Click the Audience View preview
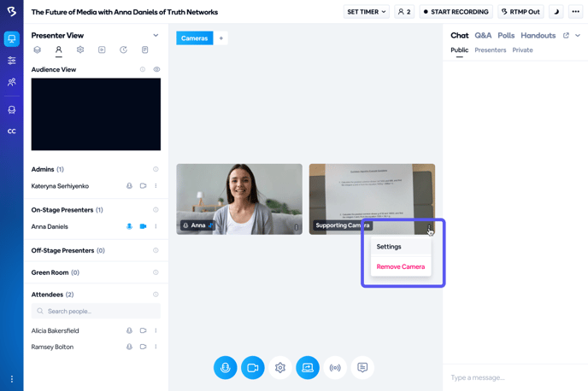Image resolution: width=588 pixels, height=391 pixels. (x=96, y=114)
